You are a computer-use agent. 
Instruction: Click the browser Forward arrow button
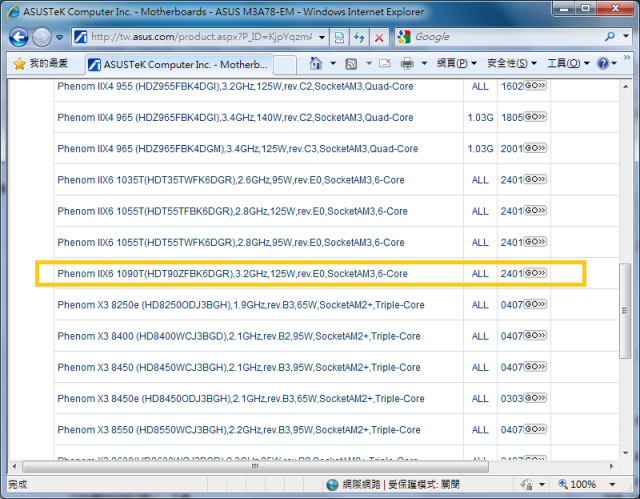[42, 37]
